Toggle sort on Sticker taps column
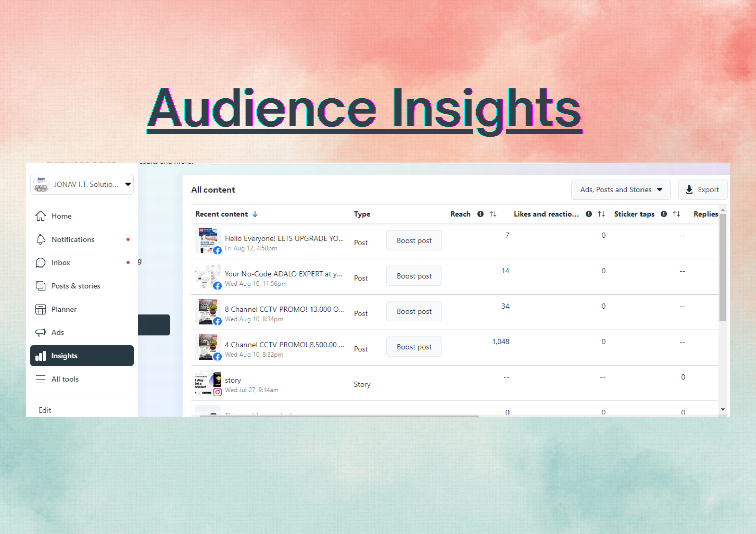 tap(677, 214)
